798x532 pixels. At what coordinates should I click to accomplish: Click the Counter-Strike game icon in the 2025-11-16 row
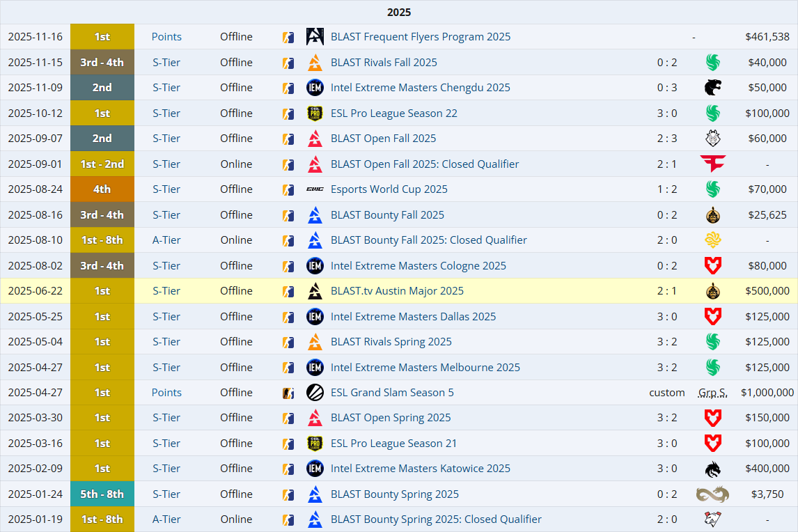point(288,37)
